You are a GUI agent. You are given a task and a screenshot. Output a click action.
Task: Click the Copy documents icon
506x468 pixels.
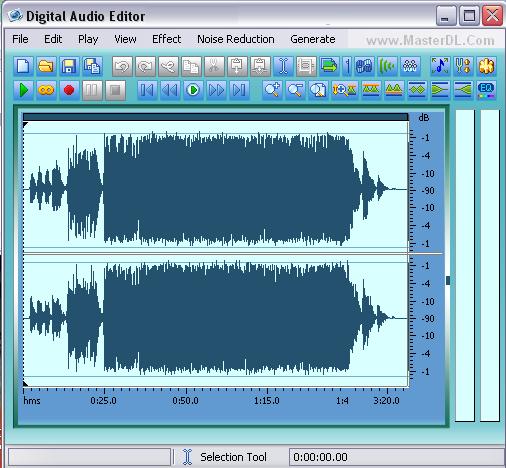click(191, 66)
